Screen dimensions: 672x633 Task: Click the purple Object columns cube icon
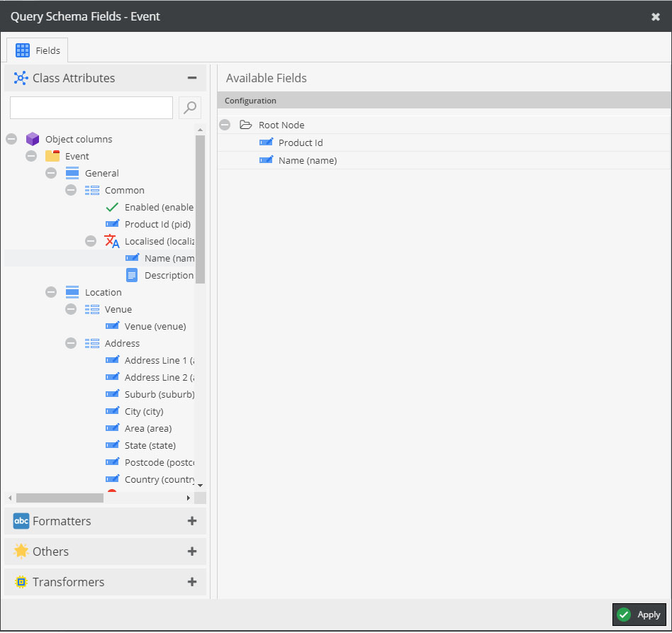point(33,139)
